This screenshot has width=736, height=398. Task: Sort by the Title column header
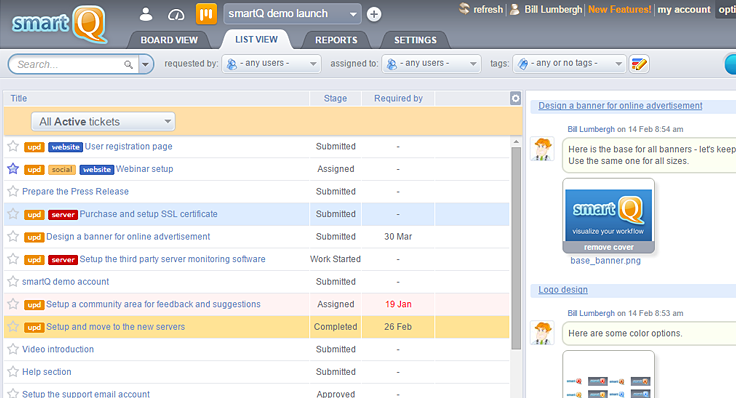pos(19,98)
